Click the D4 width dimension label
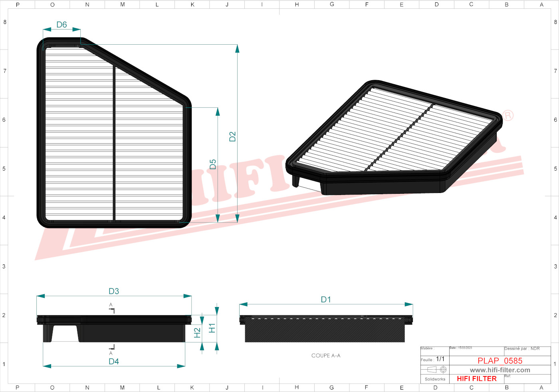Screen dimensions: 559x392 tap(114, 361)
